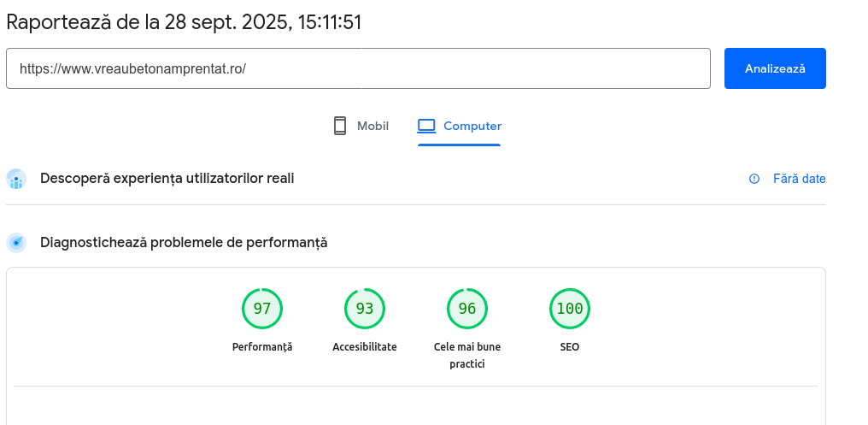Click the info icon beside Fără date
Viewport: 868px width, 425px height.
(x=754, y=179)
